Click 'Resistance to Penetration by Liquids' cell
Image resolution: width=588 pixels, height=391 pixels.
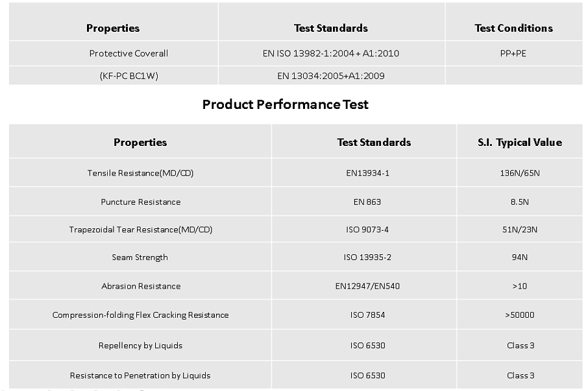pyautogui.click(x=140, y=375)
